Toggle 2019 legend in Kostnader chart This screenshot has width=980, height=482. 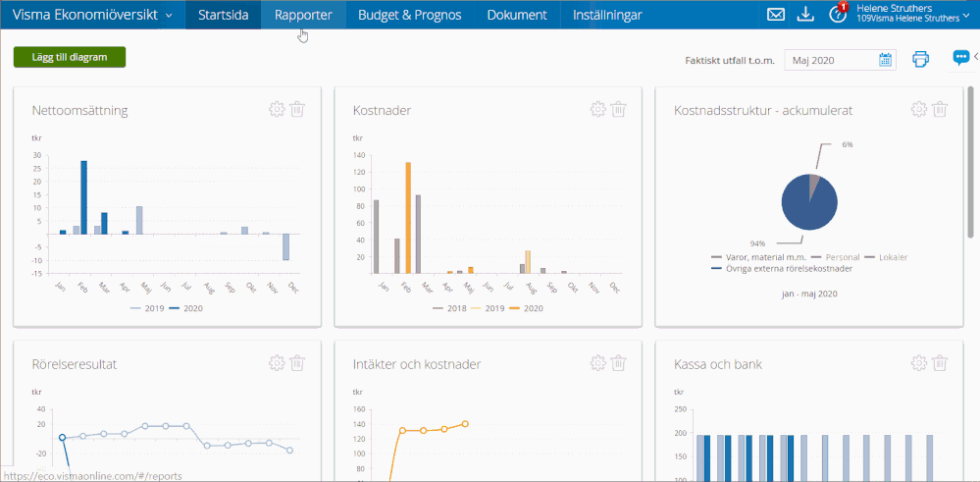point(488,308)
